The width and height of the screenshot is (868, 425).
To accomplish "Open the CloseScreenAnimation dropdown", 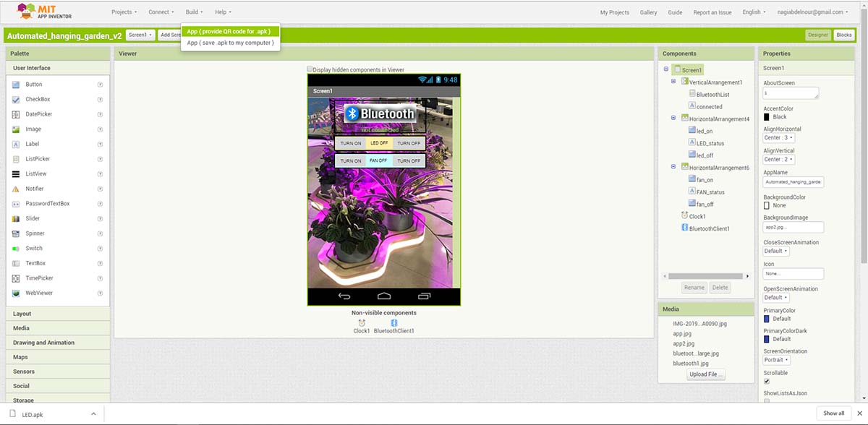I will coord(776,251).
